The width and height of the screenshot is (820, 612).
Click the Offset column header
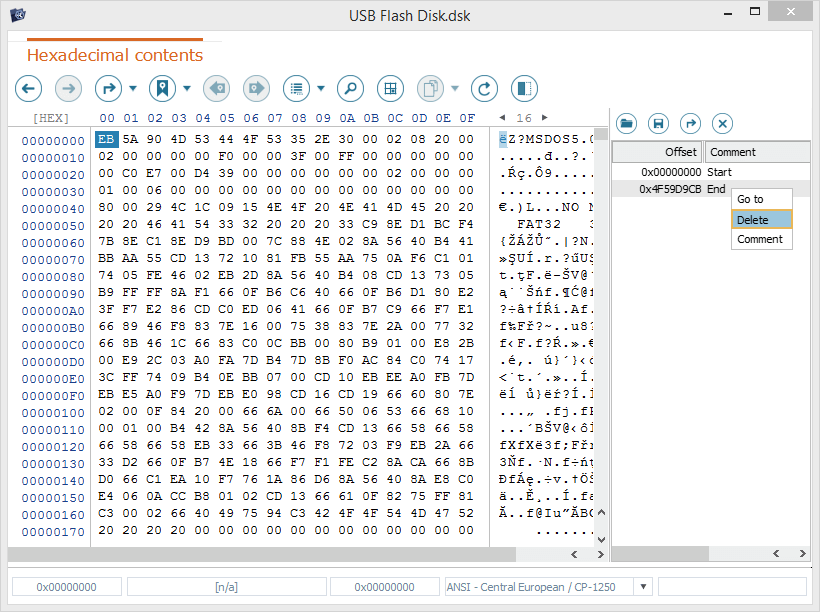click(658, 152)
